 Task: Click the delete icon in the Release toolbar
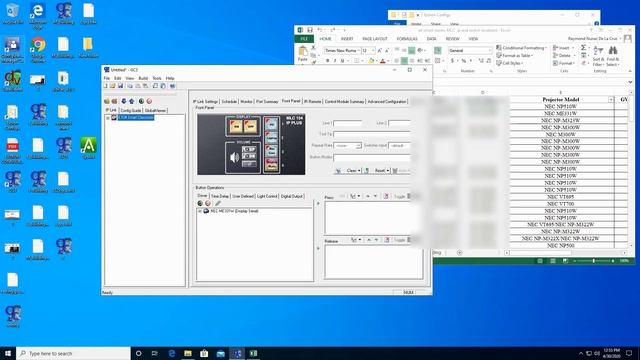(x=387, y=240)
